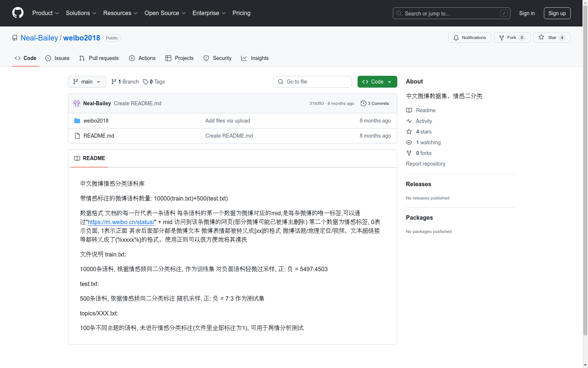This screenshot has height=368, width=588.
Task: Open the README.md file
Action: coord(99,136)
